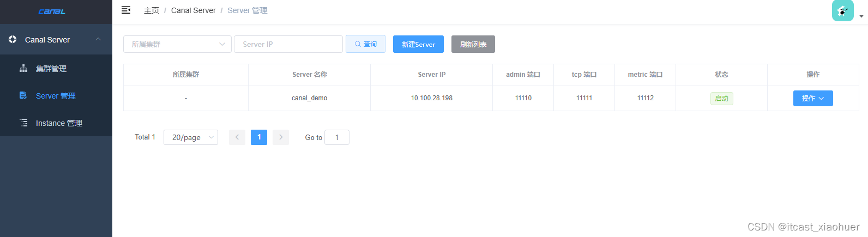
Task: Click the metric port value 11112
Action: (646, 98)
